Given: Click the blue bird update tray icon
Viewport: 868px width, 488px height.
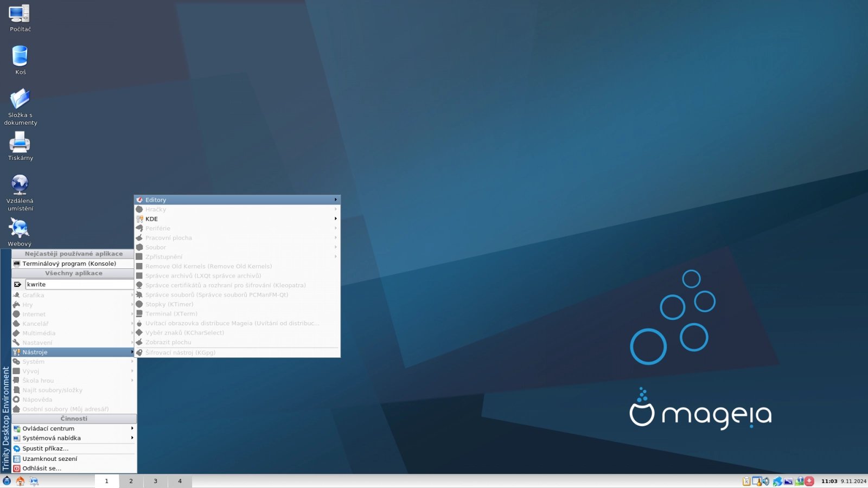Looking at the screenshot, I should pyautogui.click(x=777, y=481).
